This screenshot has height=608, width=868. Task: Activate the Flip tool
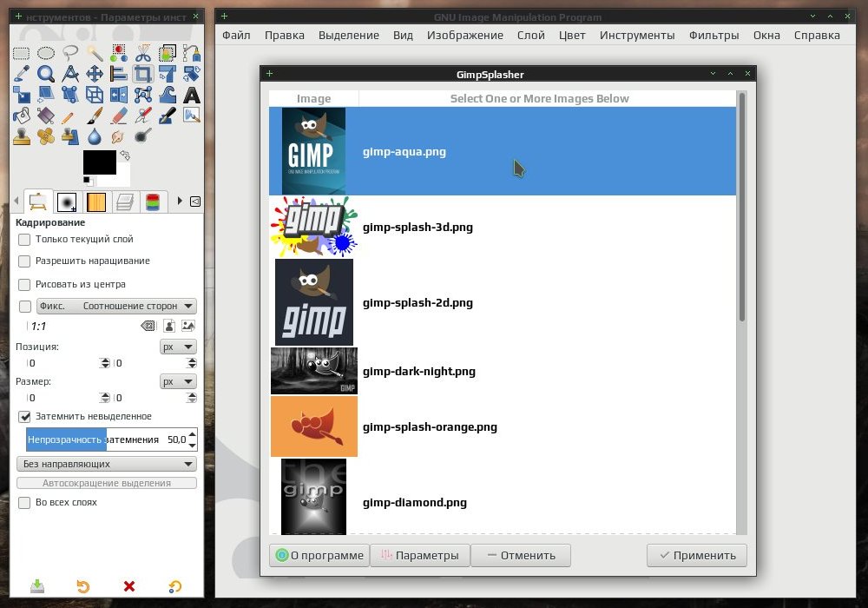pyautogui.click(x=118, y=95)
